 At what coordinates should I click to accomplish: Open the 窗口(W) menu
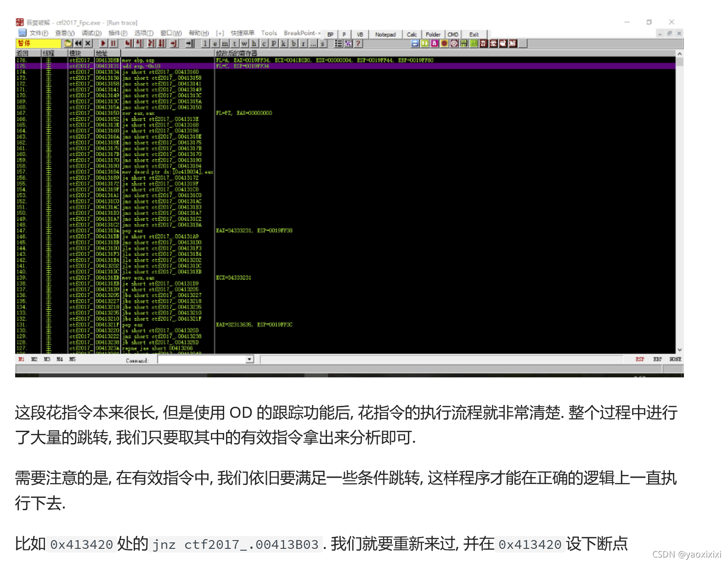pyautogui.click(x=171, y=33)
